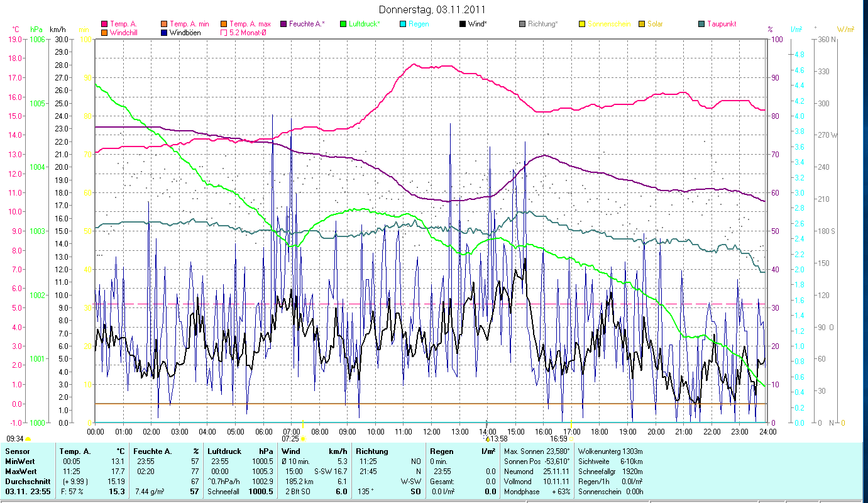Click the 13:58 solar noon marker
The width and height of the screenshot is (868, 503).
point(495,438)
